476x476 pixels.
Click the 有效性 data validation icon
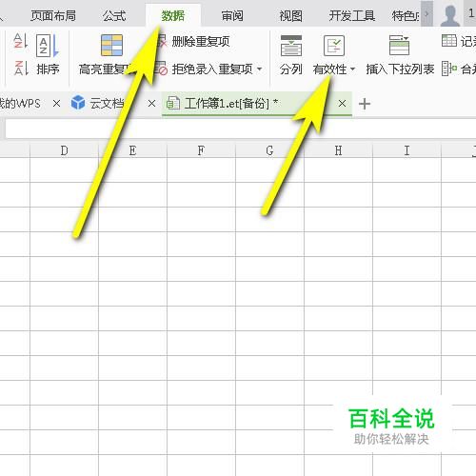click(x=334, y=46)
